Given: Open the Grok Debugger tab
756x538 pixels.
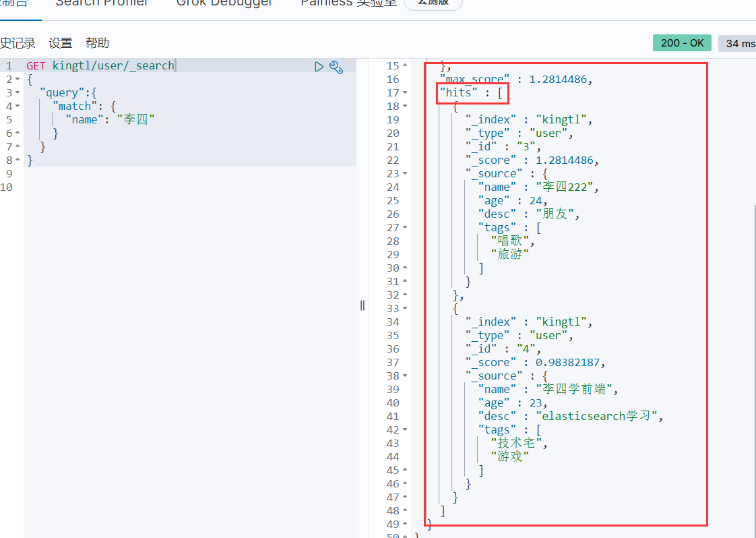Looking at the screenshot, I should 224,3.
